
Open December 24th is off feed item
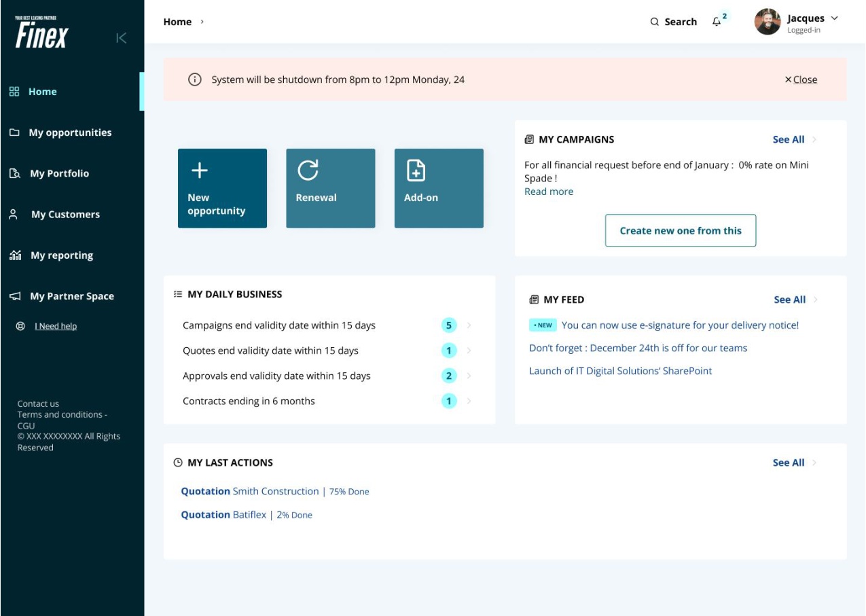[638, 348]
